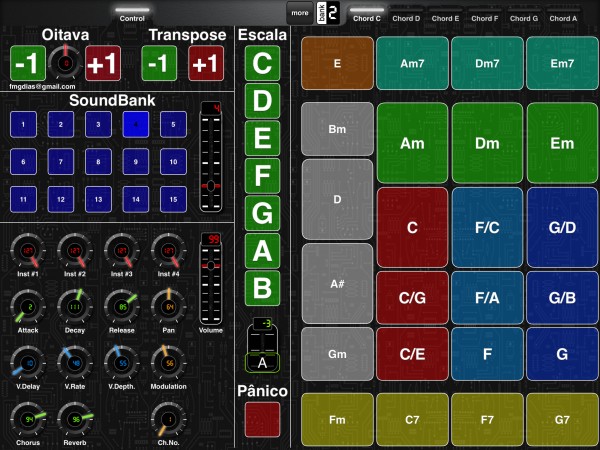Play the Am7 chord pad
600x450 pixels.
(412, 63)
